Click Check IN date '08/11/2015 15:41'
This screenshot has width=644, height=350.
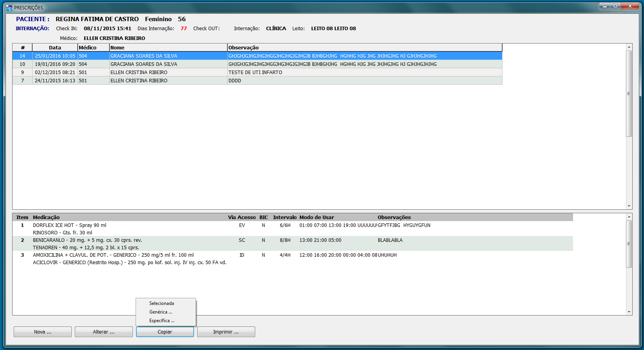click(107, 29)
